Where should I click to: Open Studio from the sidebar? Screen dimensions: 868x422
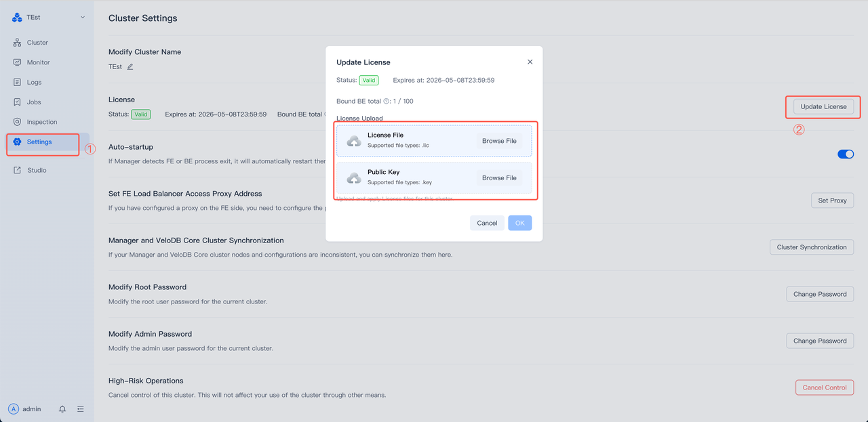pos(37,170)
